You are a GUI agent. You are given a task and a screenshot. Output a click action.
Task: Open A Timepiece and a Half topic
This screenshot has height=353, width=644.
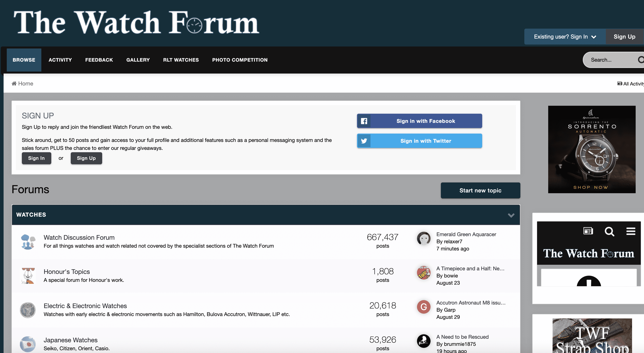click(470, 269)
